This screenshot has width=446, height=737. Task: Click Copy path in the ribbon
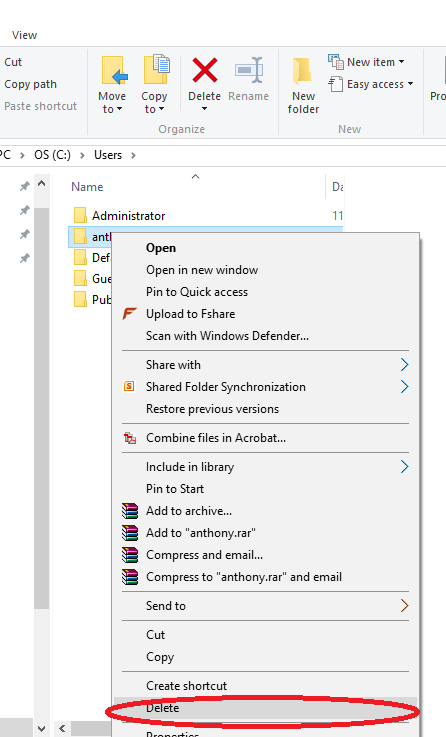31,84
